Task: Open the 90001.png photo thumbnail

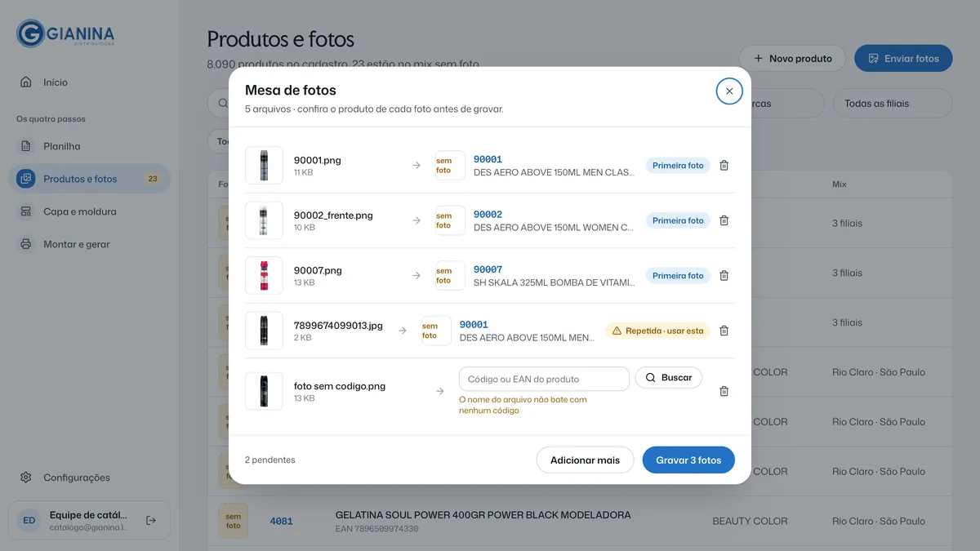Action: tap(264, 166)
